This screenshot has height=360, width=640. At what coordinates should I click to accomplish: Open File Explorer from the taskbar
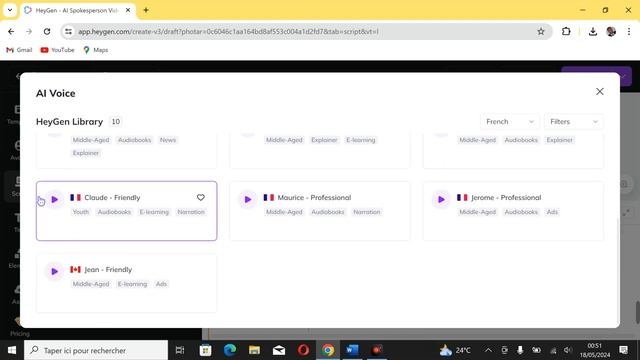pyautogui.click(x=254, y=350)
